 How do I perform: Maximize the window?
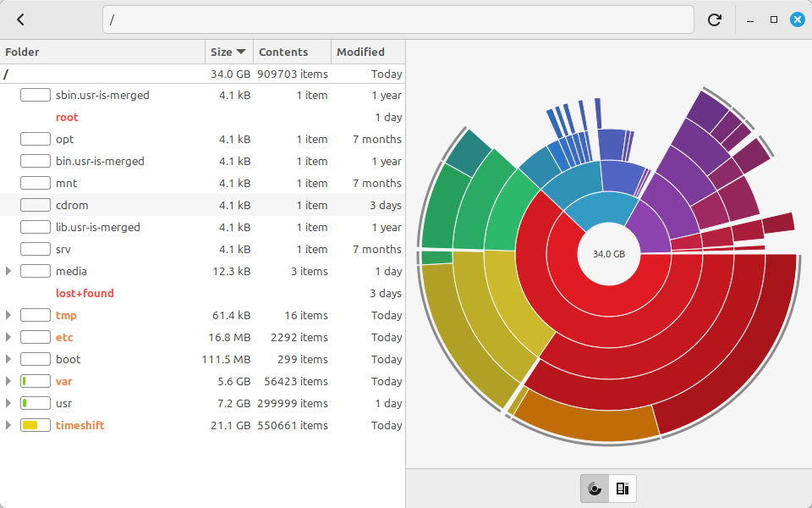(x=774, y=19)
